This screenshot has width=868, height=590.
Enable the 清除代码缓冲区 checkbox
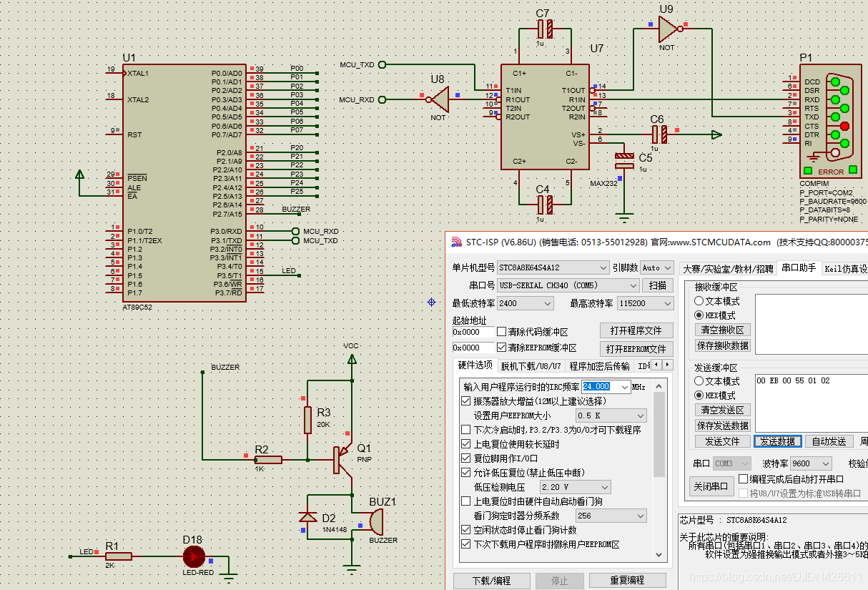[x=501, y=332]
